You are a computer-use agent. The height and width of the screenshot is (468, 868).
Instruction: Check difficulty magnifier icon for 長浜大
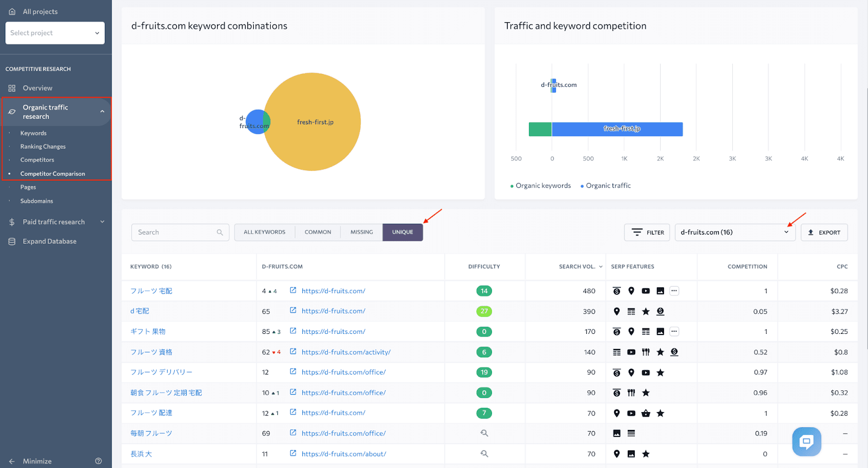[x=484, y=453]
